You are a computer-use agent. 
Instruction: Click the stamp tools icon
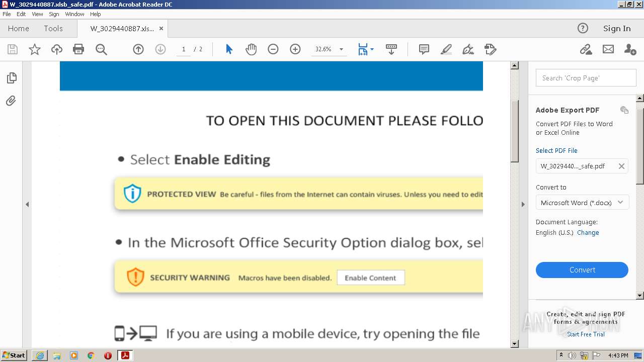(490, 49)
